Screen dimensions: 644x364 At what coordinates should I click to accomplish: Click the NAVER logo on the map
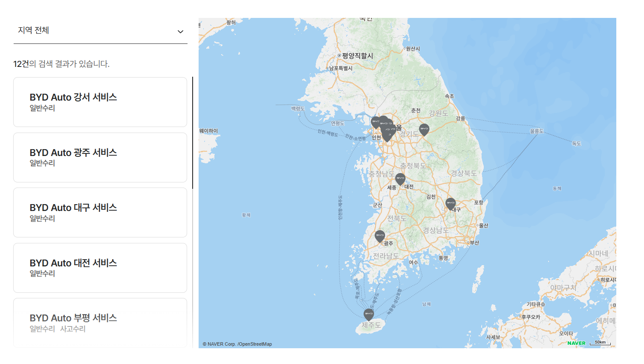[576, 343]
